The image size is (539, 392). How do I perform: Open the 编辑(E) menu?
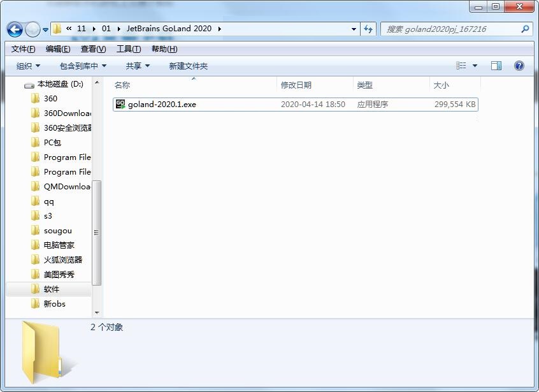pyautogui.click(x=58, y=49)
